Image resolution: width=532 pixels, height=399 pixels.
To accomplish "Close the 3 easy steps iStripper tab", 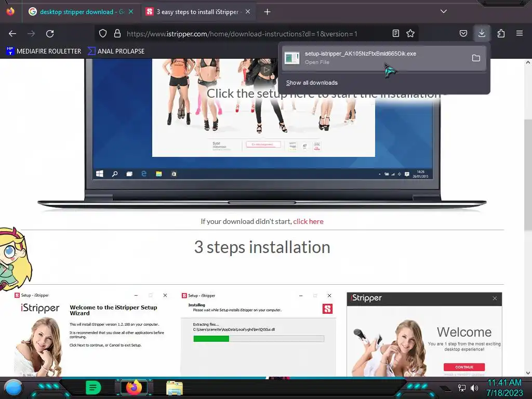I will pos(248,11).
